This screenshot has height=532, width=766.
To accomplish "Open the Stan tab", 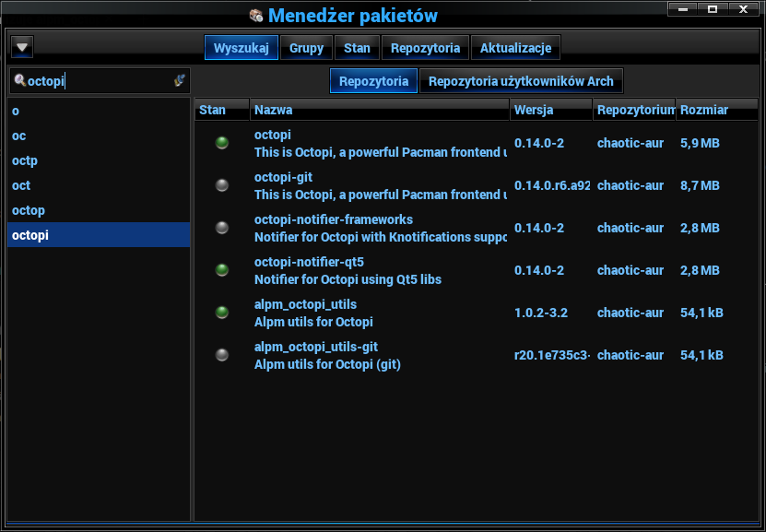I will [357, 48].
